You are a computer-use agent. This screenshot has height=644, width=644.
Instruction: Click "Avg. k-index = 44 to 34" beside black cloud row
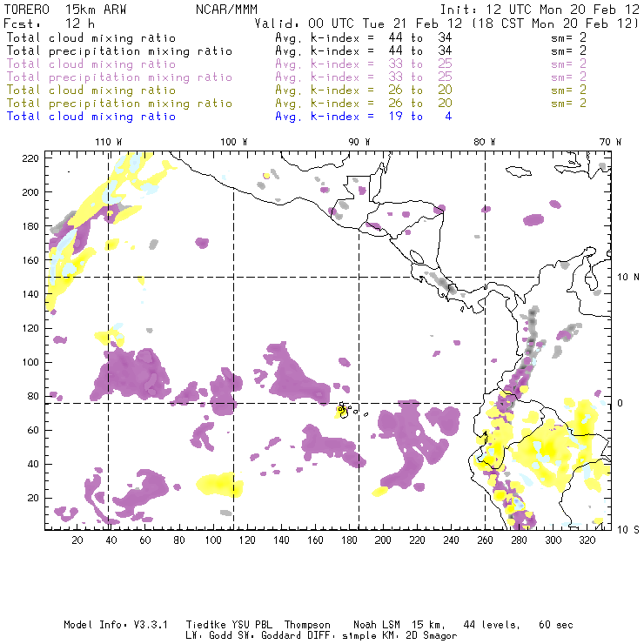364,37
